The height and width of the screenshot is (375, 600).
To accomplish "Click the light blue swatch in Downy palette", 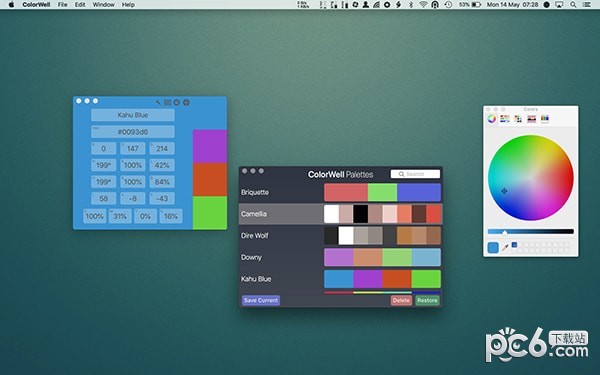I will pos(426,257).
